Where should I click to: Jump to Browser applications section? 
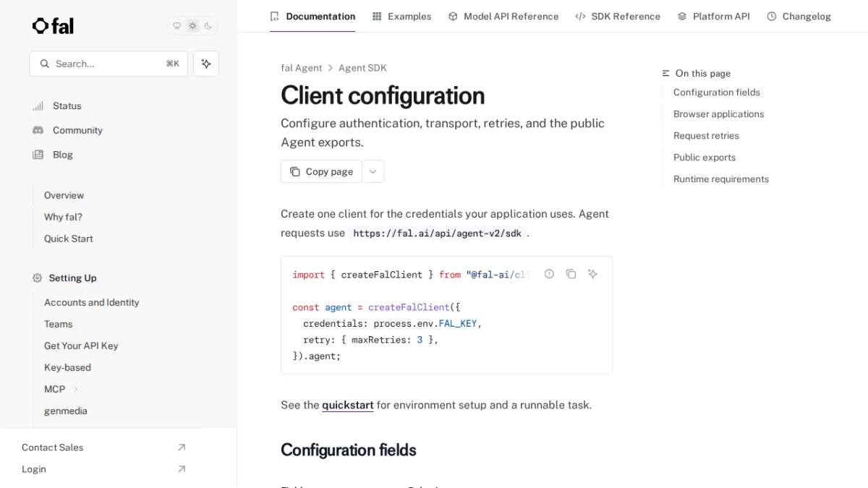[x=719, y=114]
